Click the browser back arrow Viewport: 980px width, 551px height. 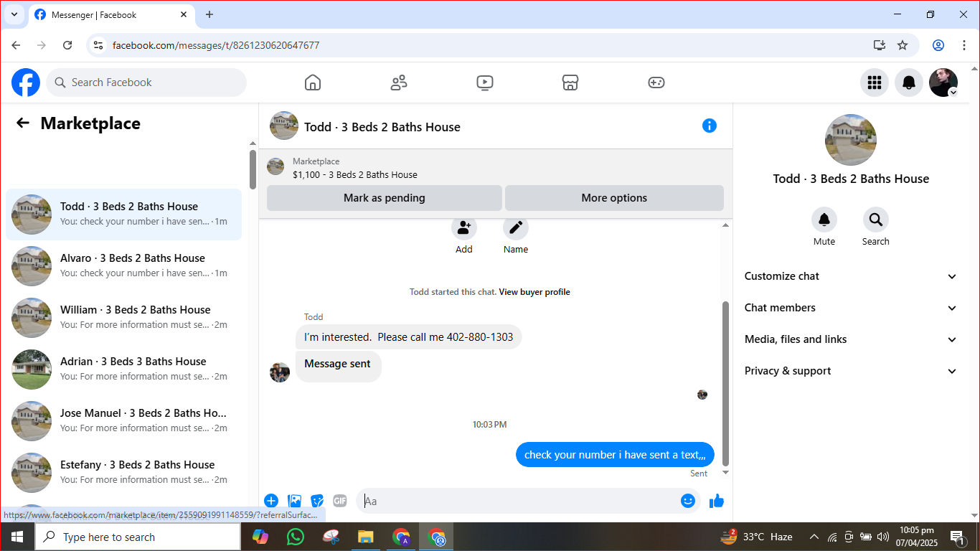click(16, 45)
